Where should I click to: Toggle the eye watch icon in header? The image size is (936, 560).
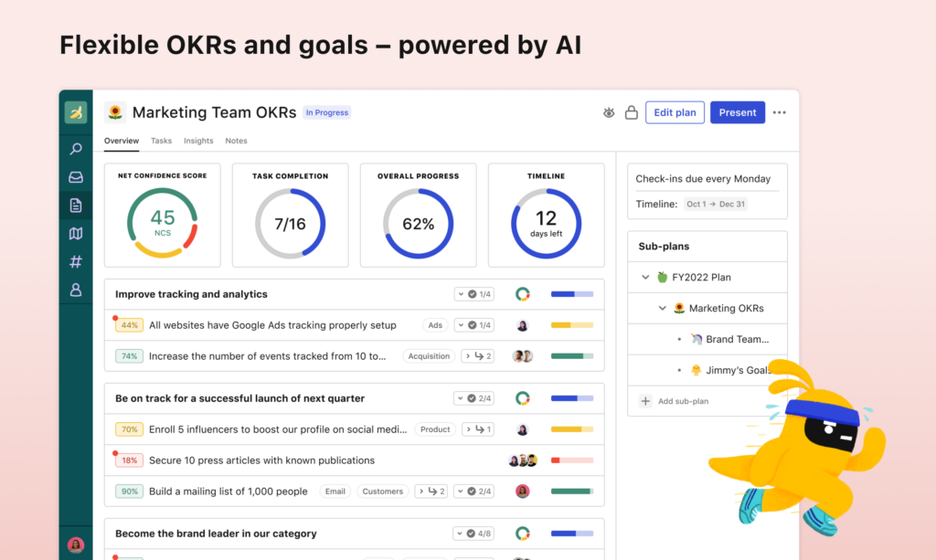click(609, 113)
